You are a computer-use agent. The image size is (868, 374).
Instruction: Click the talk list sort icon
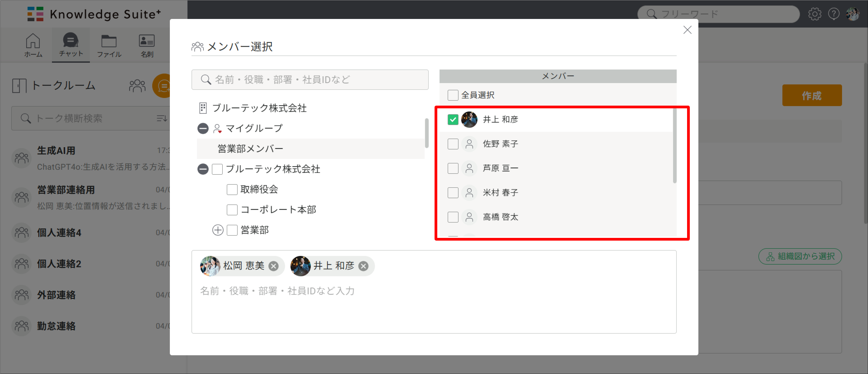(x=162, y=118)
